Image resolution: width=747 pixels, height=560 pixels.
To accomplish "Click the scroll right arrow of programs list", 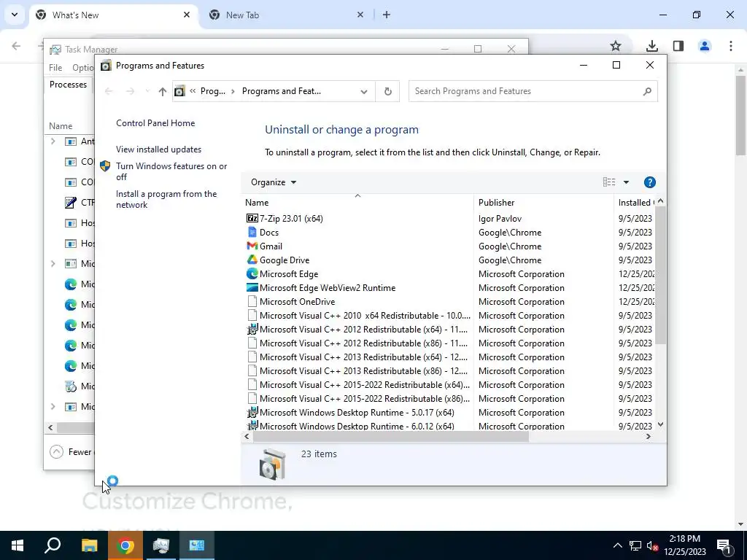I will [648, 437].
